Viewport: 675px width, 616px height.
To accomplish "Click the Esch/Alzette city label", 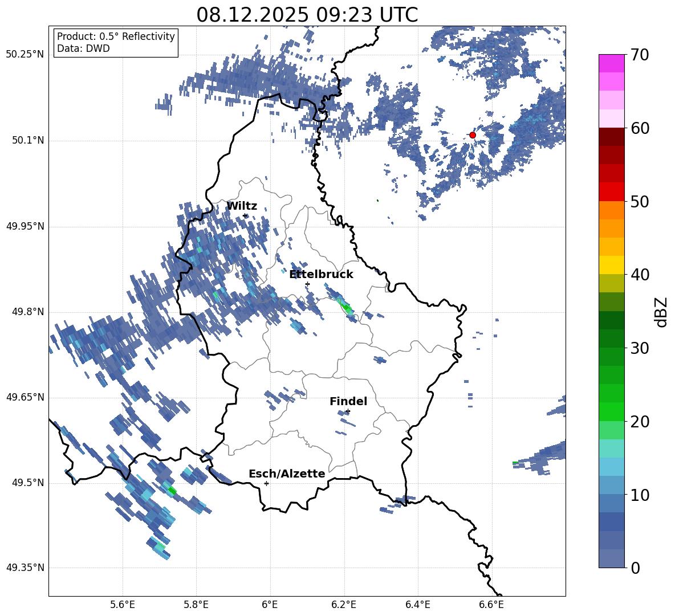I will (287, 474).
